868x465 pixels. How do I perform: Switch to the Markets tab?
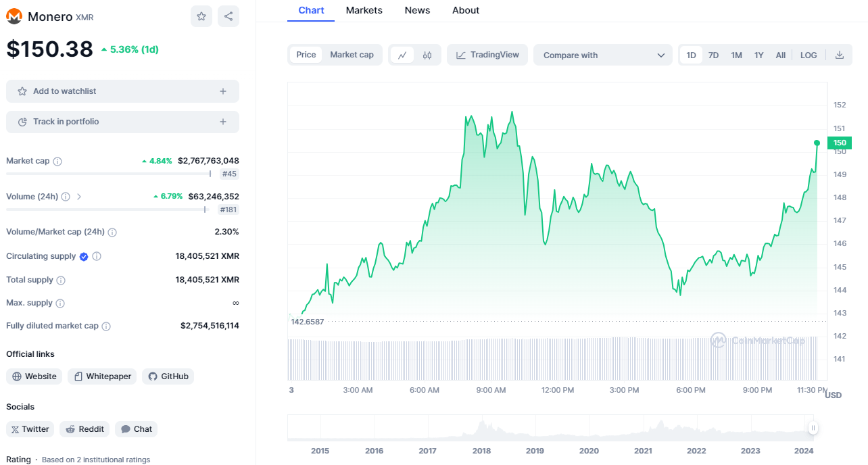pos(364,10)
